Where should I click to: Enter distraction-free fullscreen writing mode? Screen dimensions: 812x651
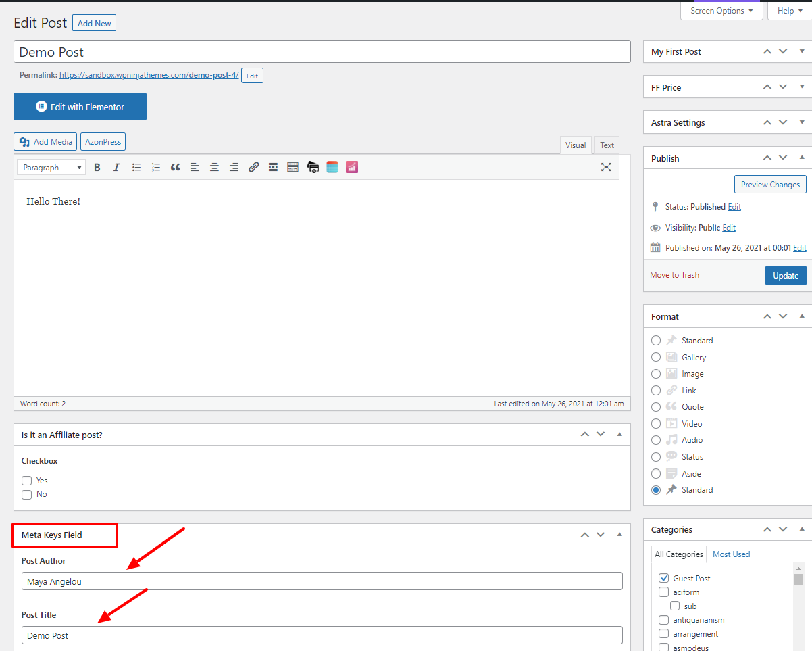[606, 167]
